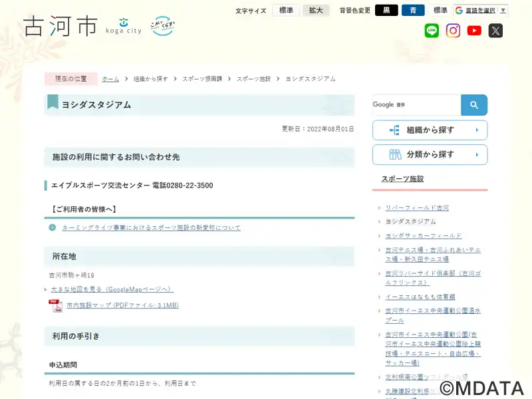The height and width of the screenshot is (399, 532).
Task: Click the round arrow icon beside ネーミングライツ link
Action: pos(53,227)
